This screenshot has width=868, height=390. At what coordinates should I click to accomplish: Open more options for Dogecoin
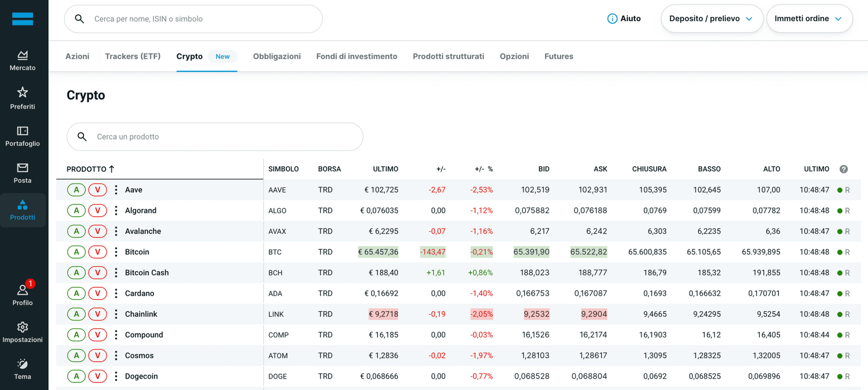click(116, 376)
